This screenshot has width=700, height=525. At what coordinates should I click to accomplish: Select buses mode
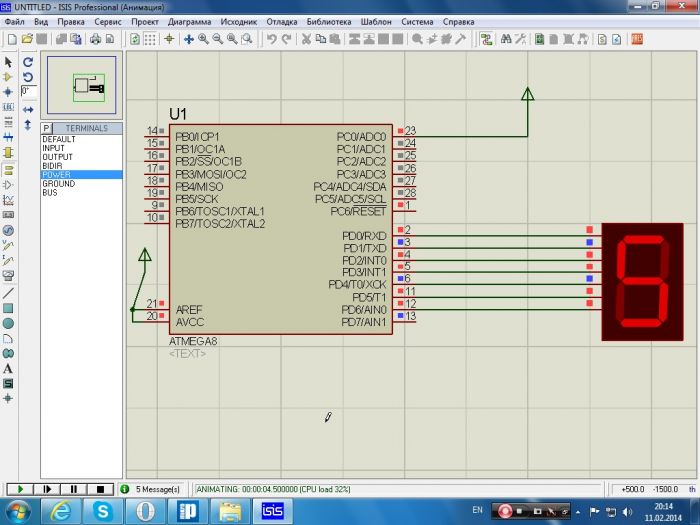(8, 137)
